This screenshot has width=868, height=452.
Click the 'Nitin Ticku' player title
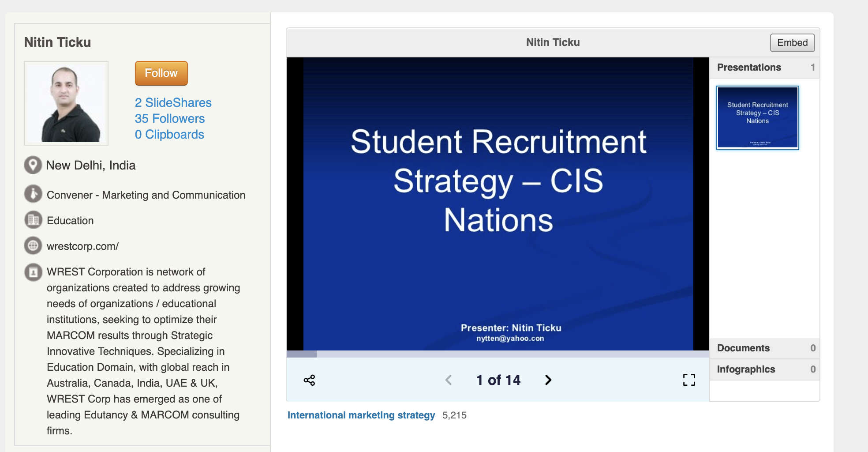click(553, 42)
